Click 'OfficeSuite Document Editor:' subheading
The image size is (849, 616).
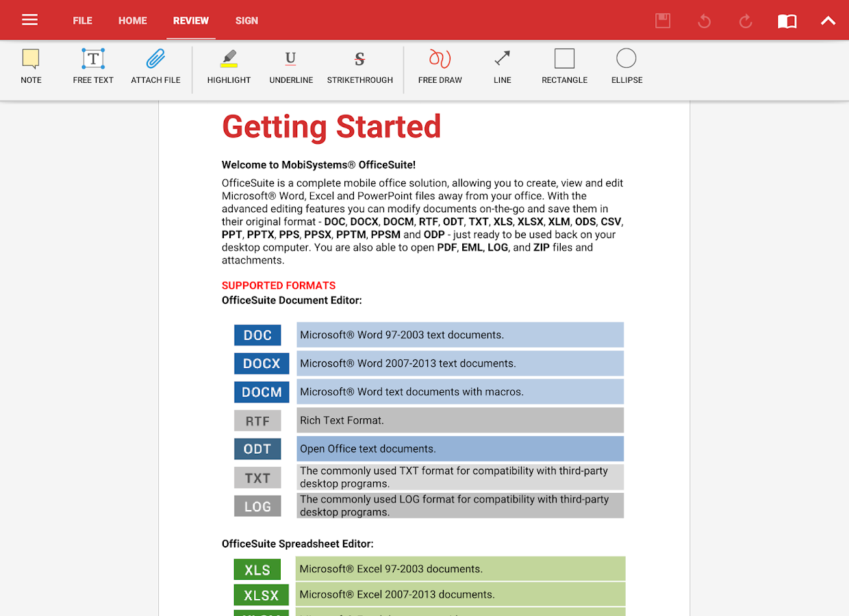292,300
